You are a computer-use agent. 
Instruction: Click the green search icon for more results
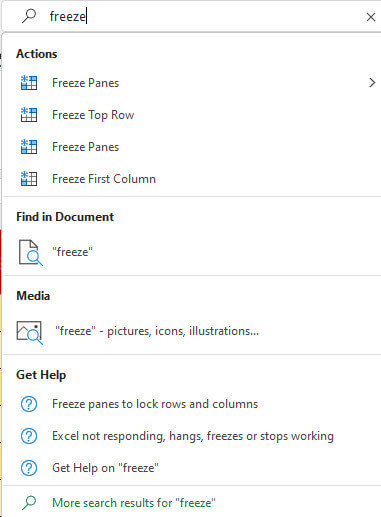(x=29, y=503)
